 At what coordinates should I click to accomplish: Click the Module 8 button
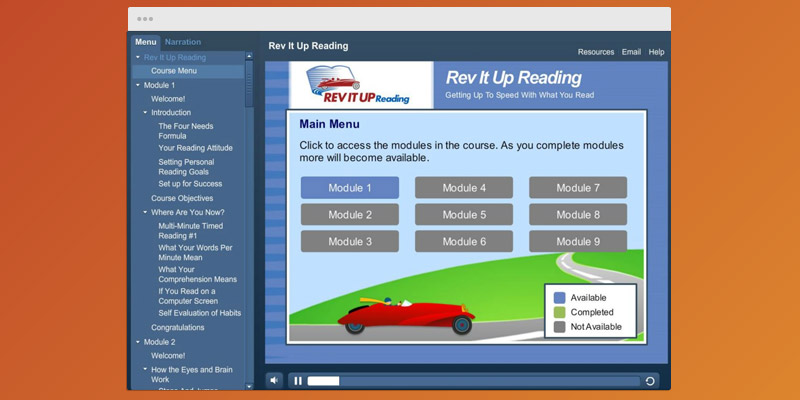tap(578, 215)
